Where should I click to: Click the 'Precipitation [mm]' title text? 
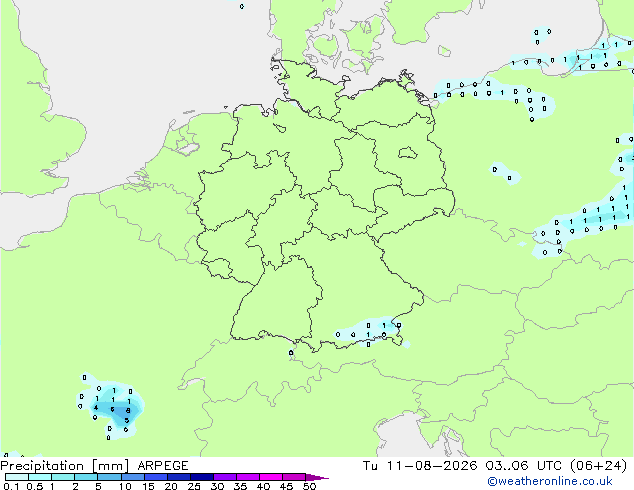coord(65,466)
